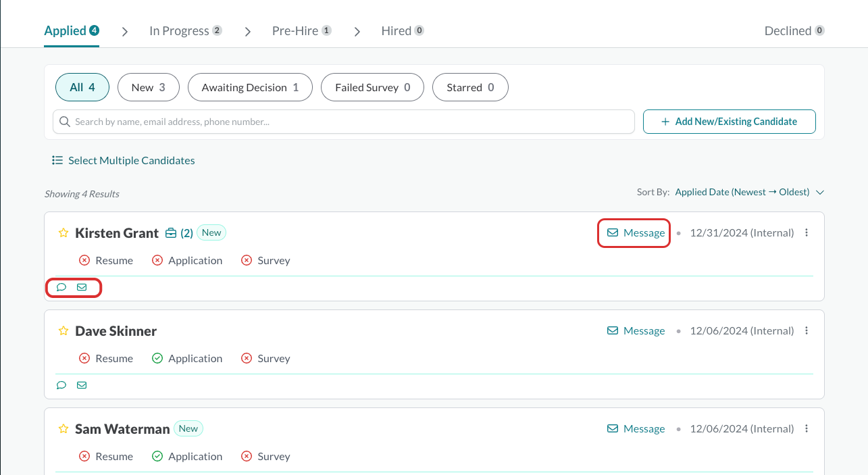Image resolution: width=868 pixels, height=475 pixels.
Task: Switch to the Pre-Hire tab
Action: click(302, 31)
